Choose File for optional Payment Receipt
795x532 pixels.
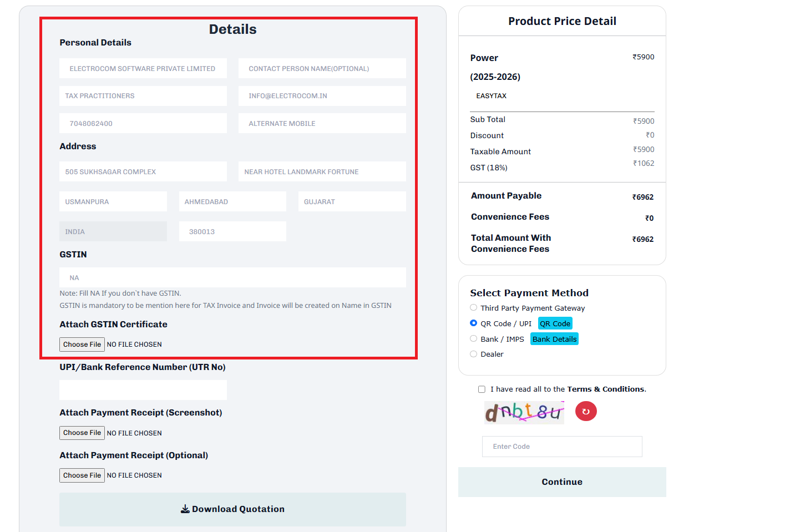(x=82, y=475)
